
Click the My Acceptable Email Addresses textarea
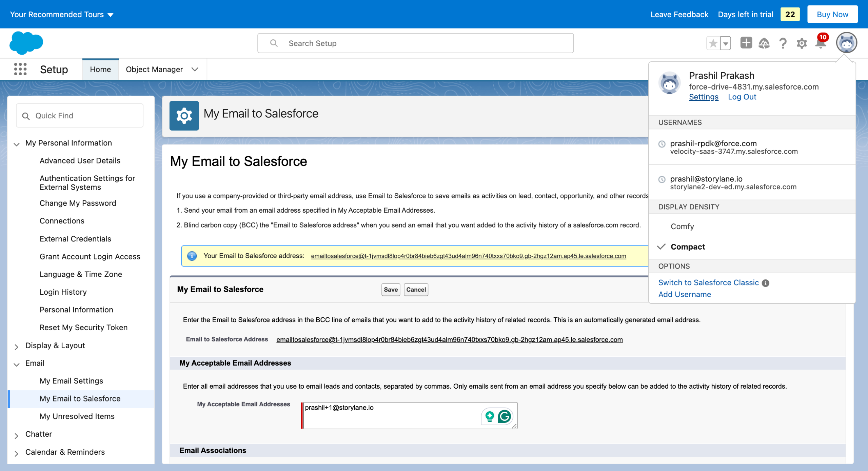410,415
